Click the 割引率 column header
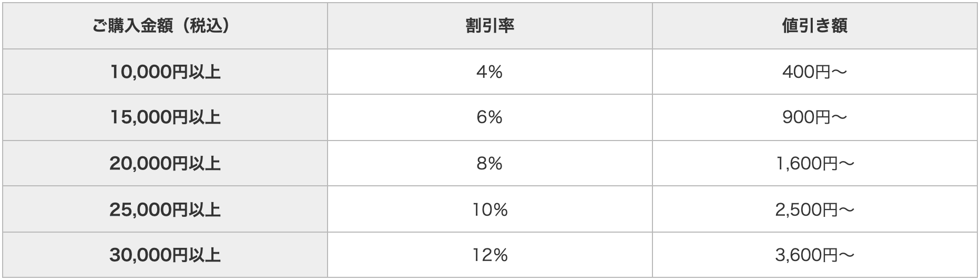Image resolution: width=980 pixels, height=280 pixels. pyautogui.click(x=490, y=26)
